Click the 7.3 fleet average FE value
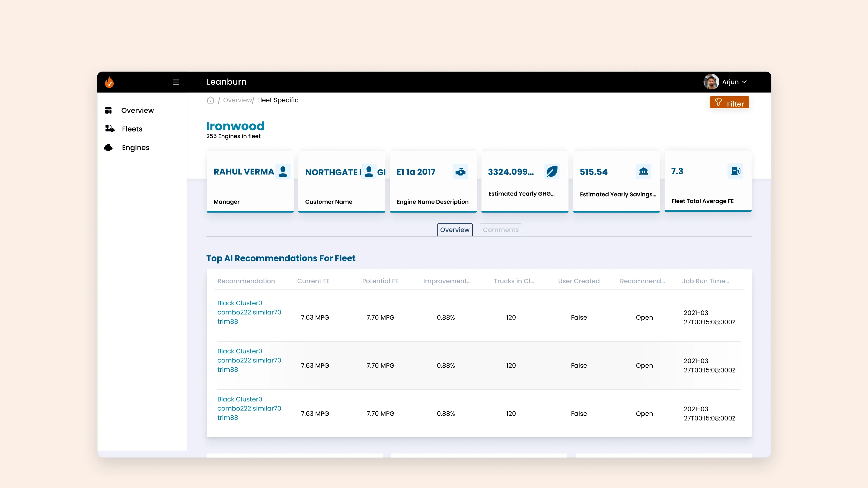Viewport: 868px width, 488px height. click(x=677, y=171)
